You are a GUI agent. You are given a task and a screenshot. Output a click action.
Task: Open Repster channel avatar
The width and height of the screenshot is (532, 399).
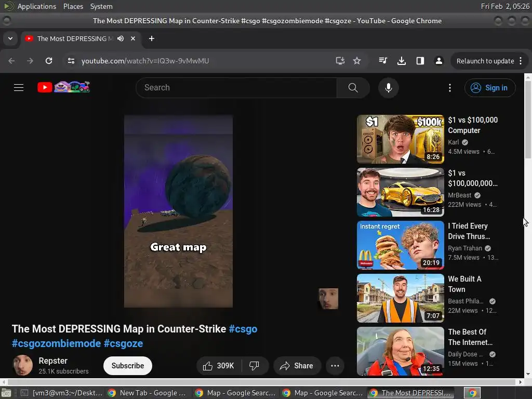tap(23, 365)
